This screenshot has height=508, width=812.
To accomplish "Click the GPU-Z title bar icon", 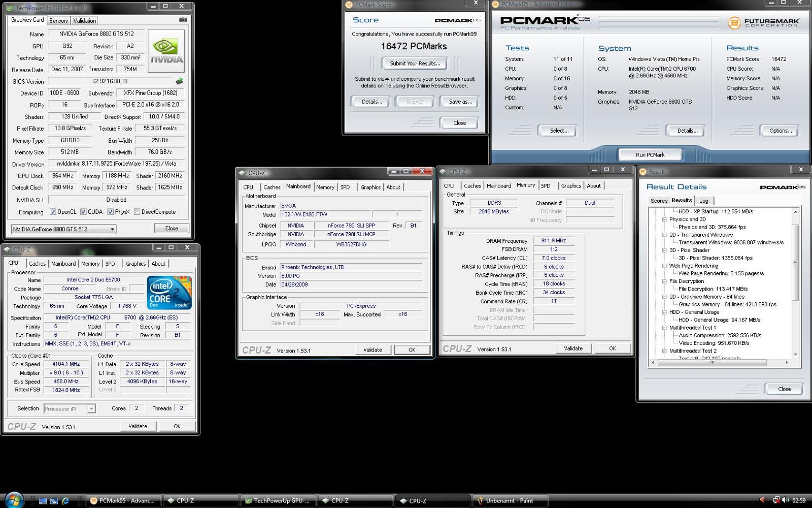I will (x=10, y=8).
